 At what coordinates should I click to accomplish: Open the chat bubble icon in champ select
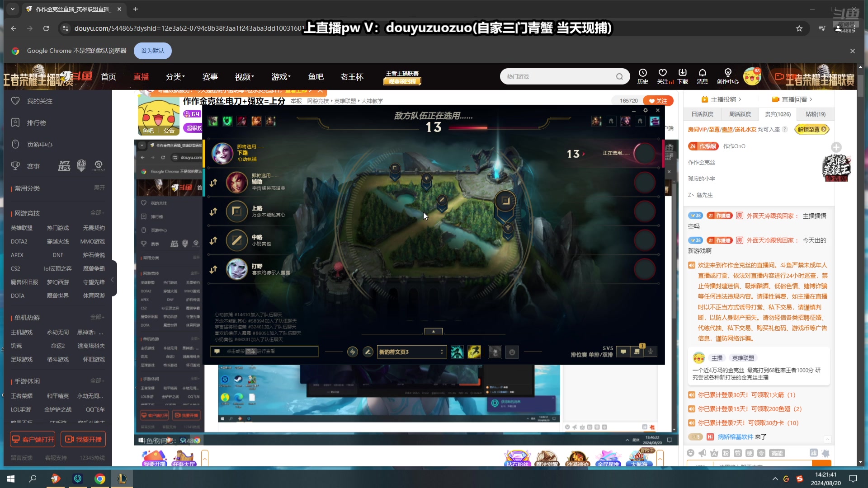tap(623, 351)
